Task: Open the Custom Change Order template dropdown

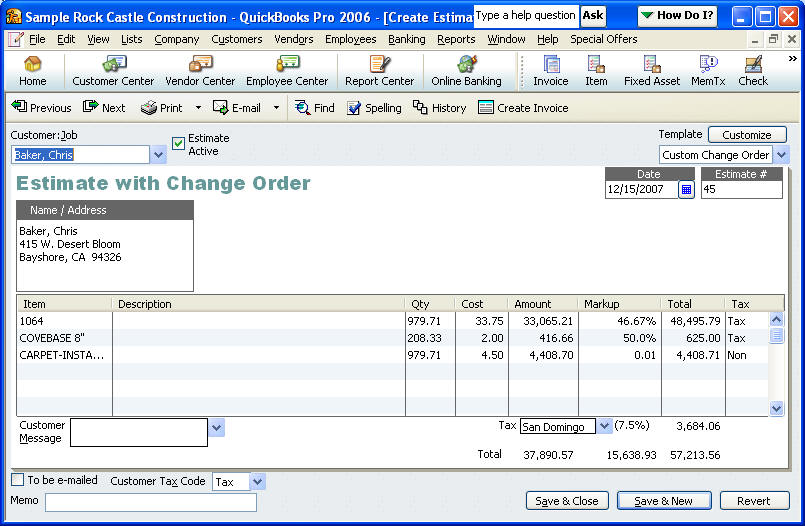Action: point(781,155)
